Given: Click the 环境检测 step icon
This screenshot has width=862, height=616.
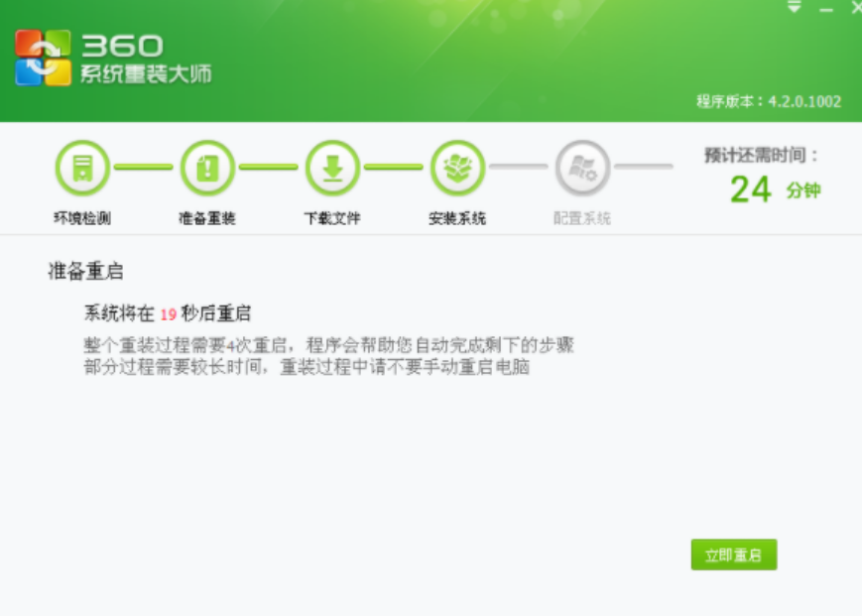Looking at the screenshot, I should (x=82, y=168).
